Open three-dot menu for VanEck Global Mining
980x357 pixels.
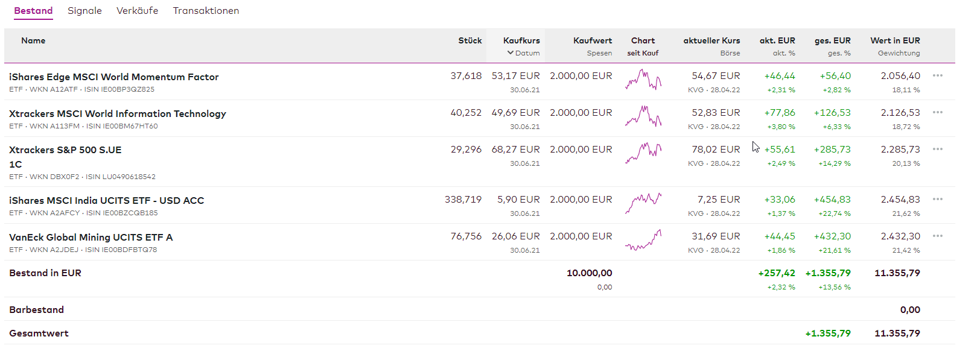(937, 236)
